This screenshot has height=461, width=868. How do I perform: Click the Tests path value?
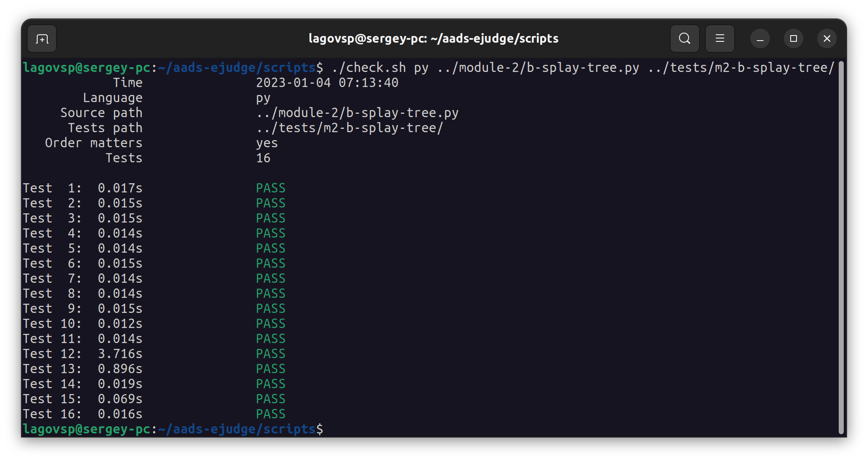pyautogui.click(x=349, y=128)
